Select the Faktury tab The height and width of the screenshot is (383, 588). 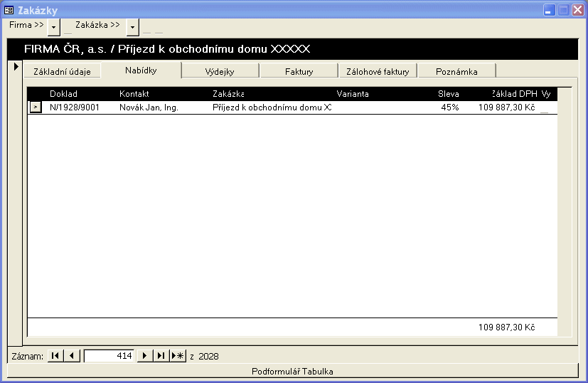click(299, 71)
